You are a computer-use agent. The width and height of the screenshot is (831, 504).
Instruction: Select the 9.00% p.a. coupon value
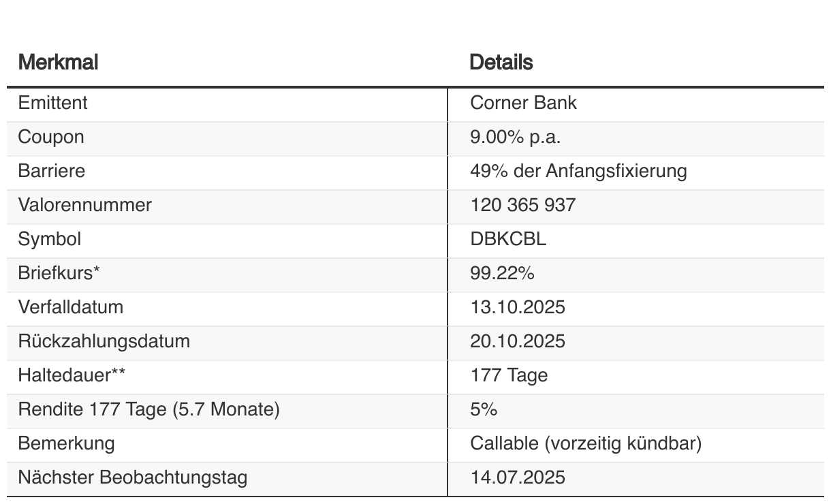click(x=515, y=137)
